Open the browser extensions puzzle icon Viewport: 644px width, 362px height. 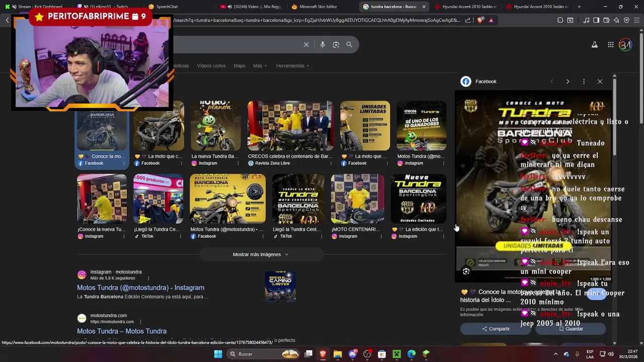coord(560,20)
